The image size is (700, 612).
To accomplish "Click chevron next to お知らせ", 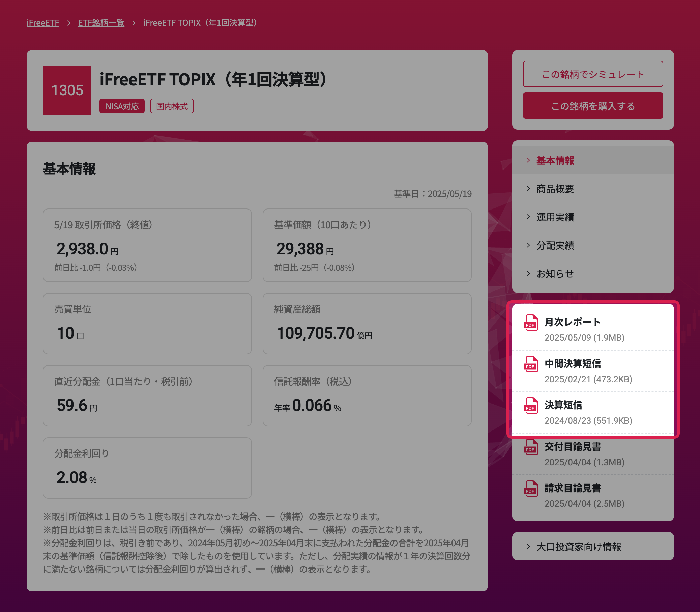I will [528, 273].
